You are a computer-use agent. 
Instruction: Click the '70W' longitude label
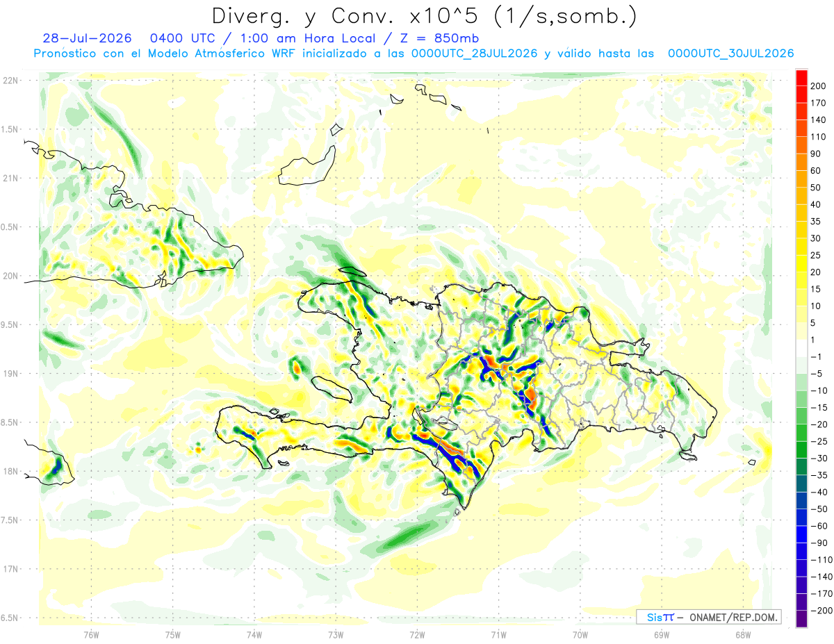[x=580, y=634]
